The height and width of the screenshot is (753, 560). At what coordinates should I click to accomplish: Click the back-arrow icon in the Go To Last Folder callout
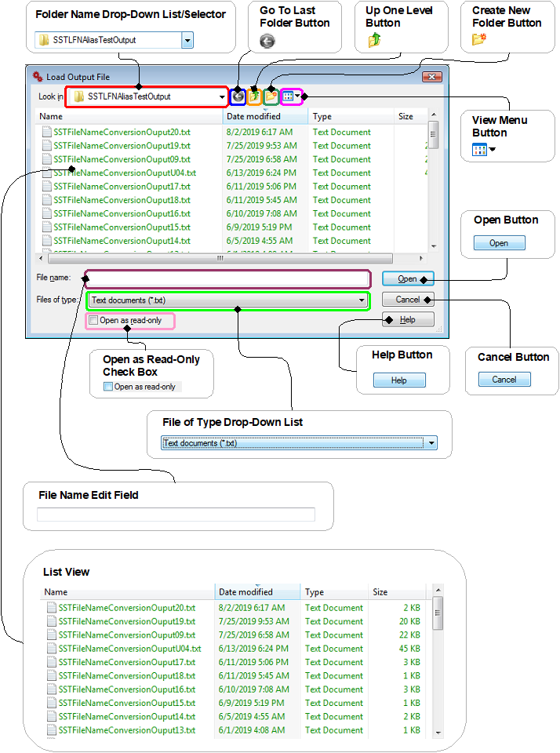click(267, 42)
